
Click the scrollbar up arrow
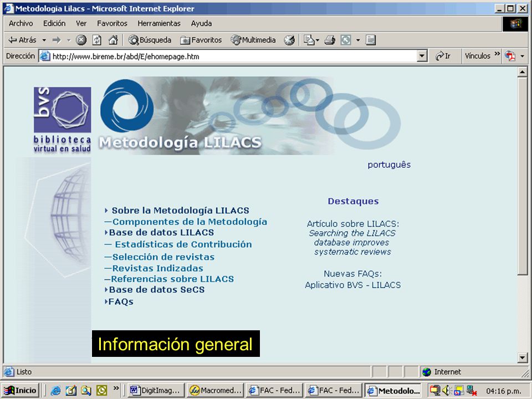pyautogui.click(x=522, y=71)
